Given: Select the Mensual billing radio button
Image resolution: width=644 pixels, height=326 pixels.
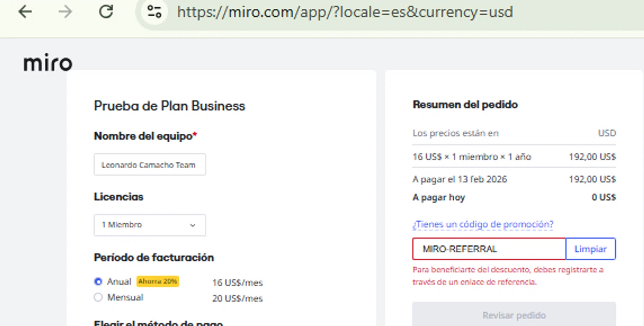Looking at the screenshot, I should (98, 297).
